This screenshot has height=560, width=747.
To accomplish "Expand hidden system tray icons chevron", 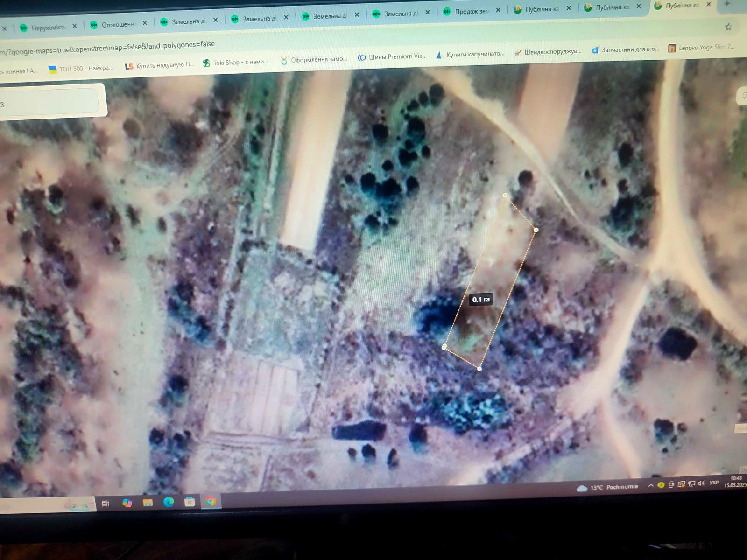I will coord(650,485).
